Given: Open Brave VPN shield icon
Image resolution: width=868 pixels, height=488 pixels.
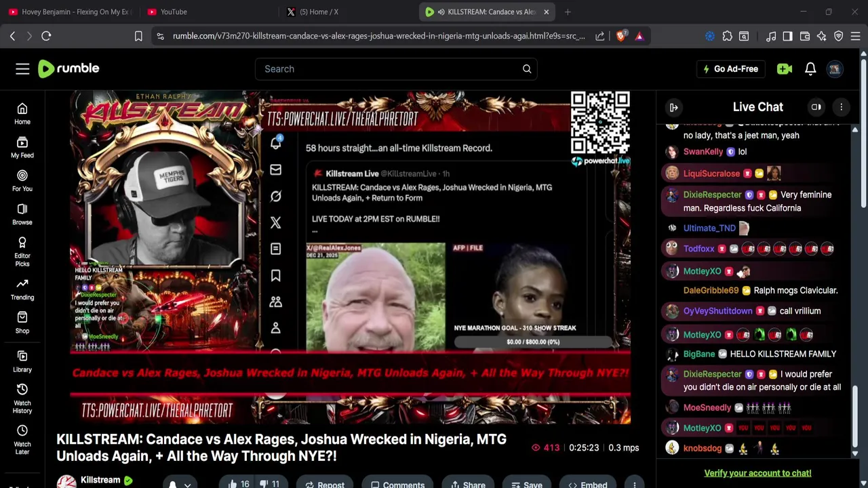Looking at the screenshot, I should (x=839, y=36).
